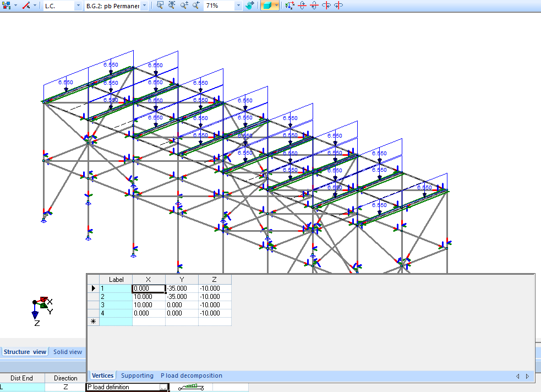Click the new row asterisk marker
The width and height of the screenshot is (541, 392).
tap(93, 322)
